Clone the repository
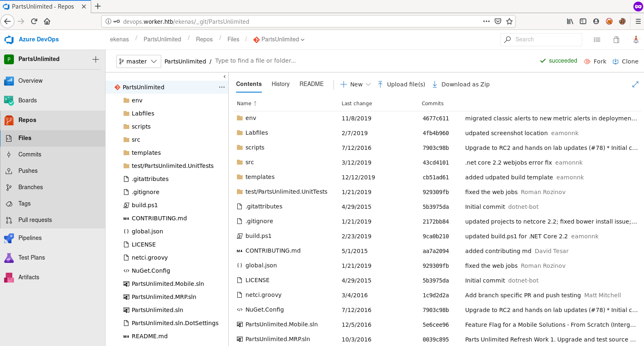This screenshot has height=346, width=644. pyautogui.click(x=625, y=61)
